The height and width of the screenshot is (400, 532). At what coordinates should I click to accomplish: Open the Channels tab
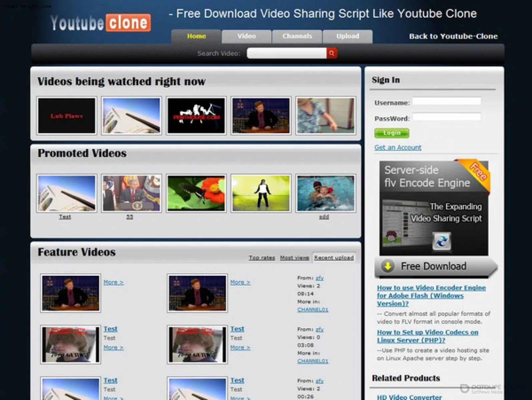click(x=297, y=36)
